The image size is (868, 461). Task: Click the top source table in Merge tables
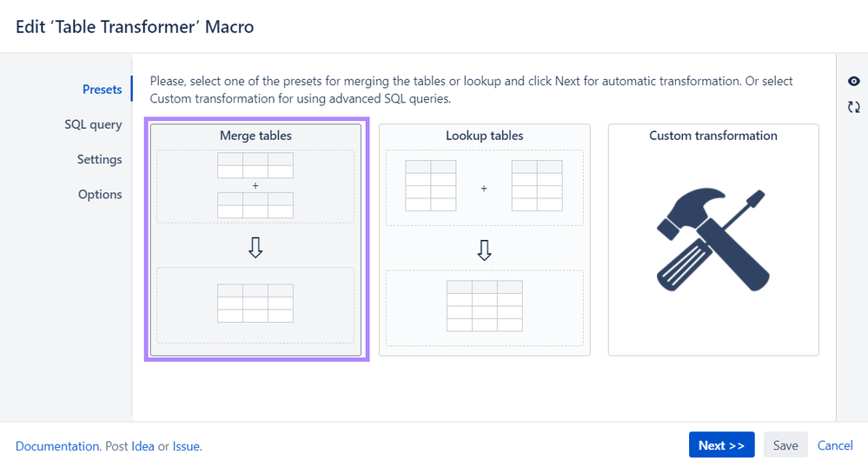pos(255,165)
